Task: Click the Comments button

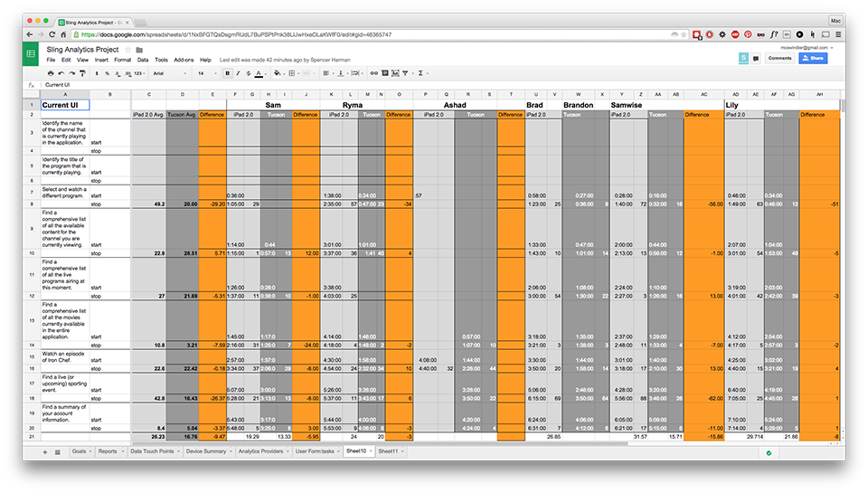Action: pyautogui.click(x=779, y=58)
